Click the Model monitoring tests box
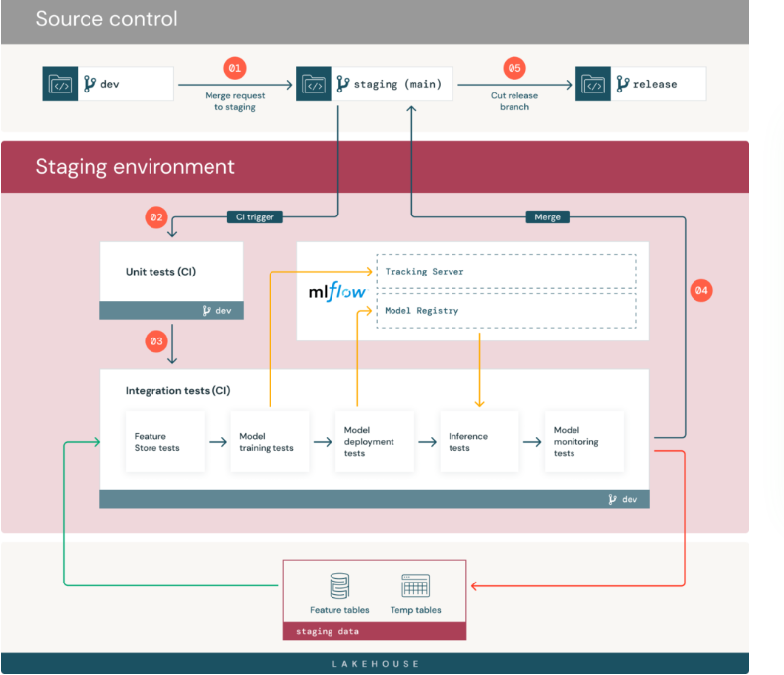This screenshot has height=675, width=784. tap(584, 442)
